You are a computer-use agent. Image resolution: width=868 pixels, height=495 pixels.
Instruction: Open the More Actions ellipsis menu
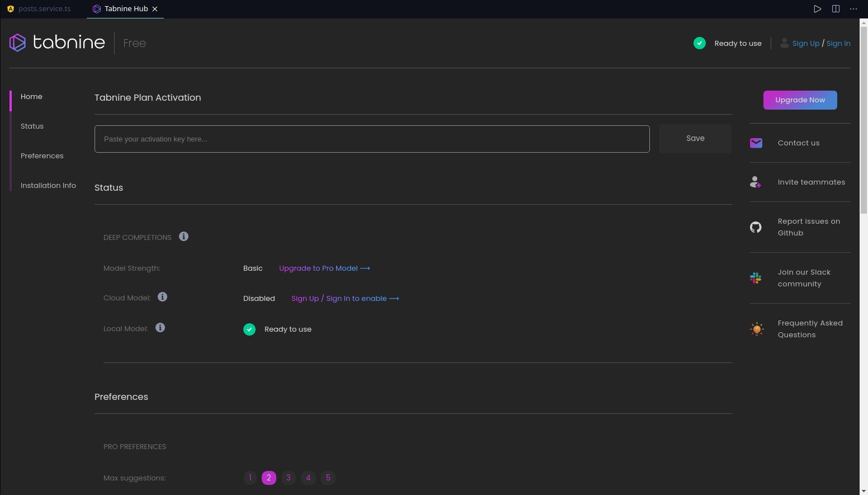point(853,9)
